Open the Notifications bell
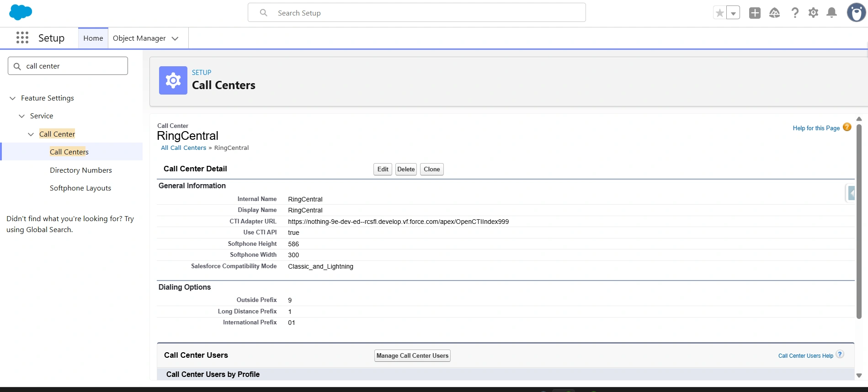 tap(831, 13)
